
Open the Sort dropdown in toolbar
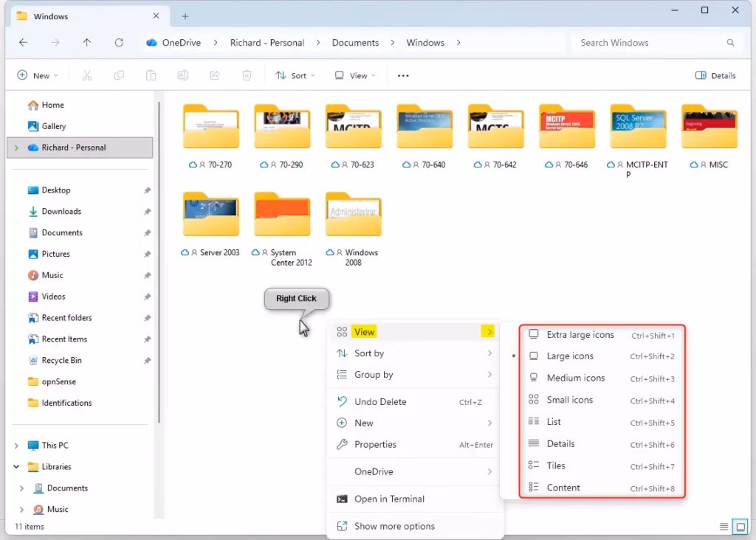click(x=295, y=76)
